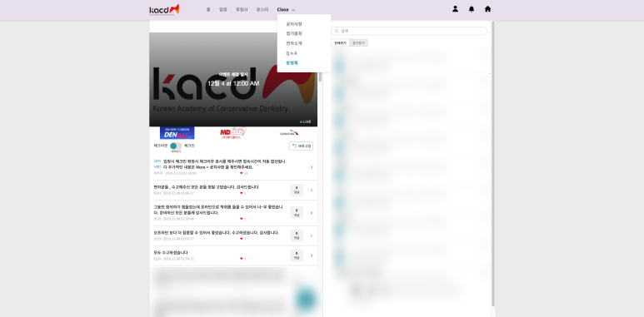
Task: Click the search input field
Action: click(409, 31)
